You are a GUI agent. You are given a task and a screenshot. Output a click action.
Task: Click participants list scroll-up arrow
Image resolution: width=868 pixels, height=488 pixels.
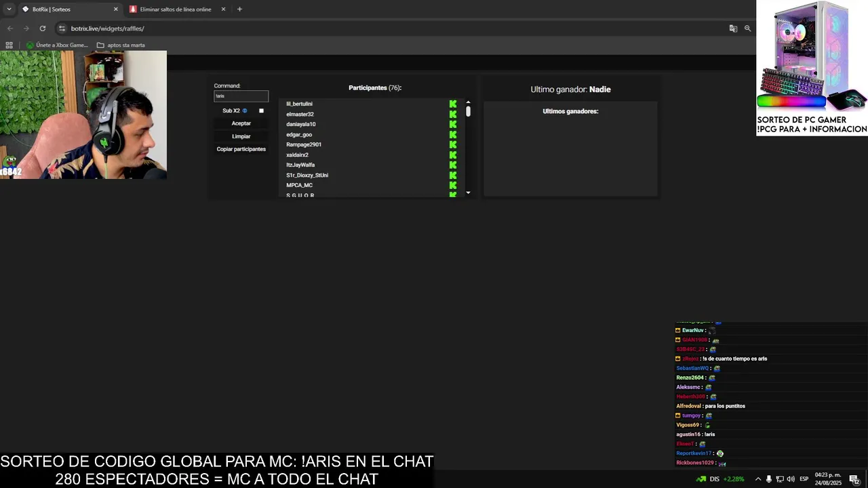468,102
